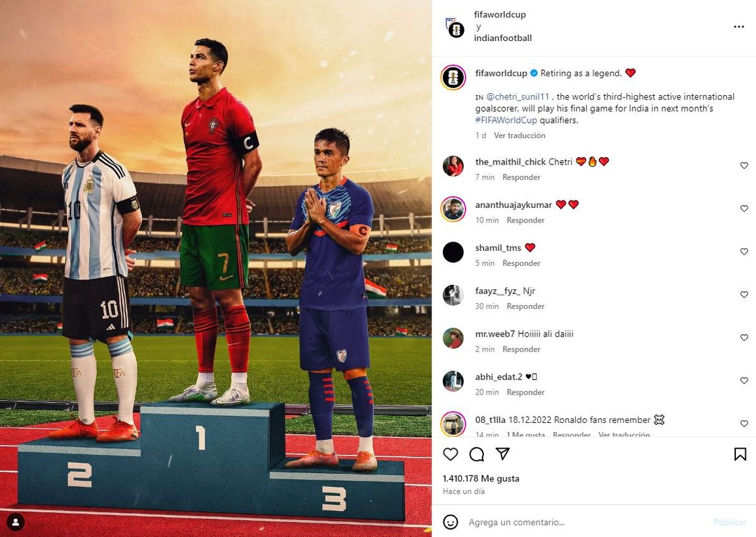Open indianfootball profile from the header
The image size is (756, 537).
click(x=503, y=38)
